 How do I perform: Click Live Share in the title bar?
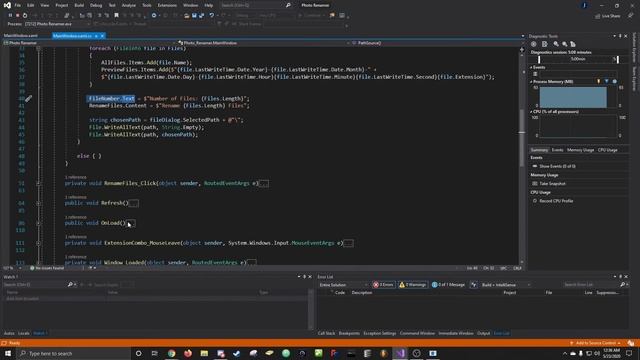coord(608,16)
